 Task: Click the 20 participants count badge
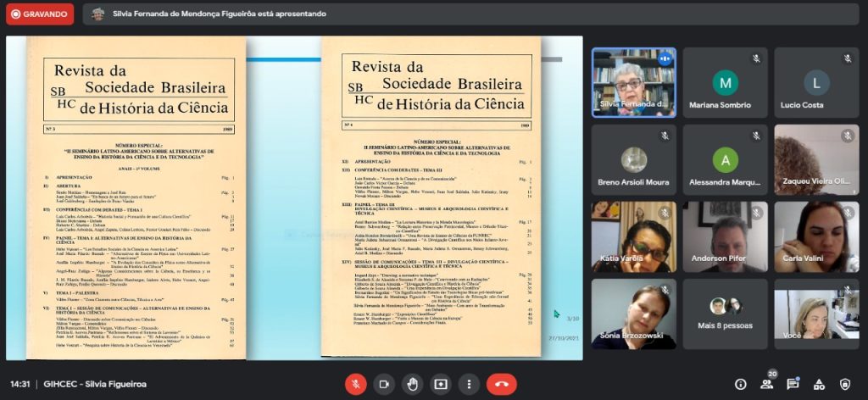pos(773,375)
